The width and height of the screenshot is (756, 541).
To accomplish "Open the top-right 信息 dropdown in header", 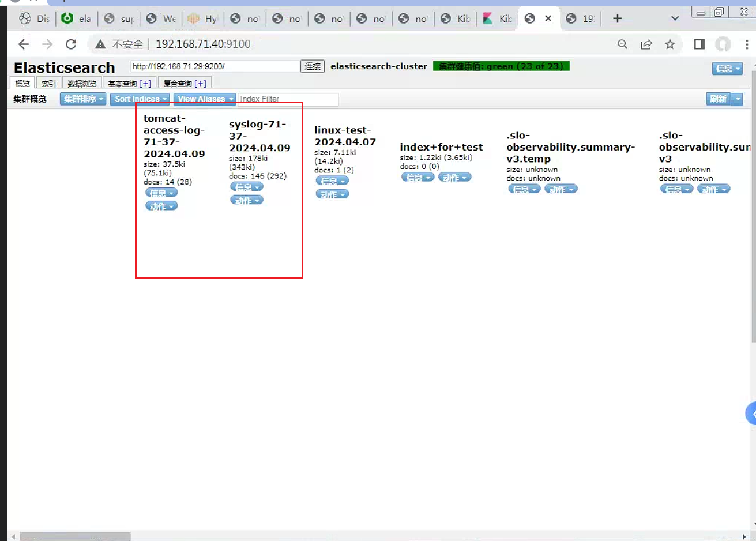I will click(727, 69).
